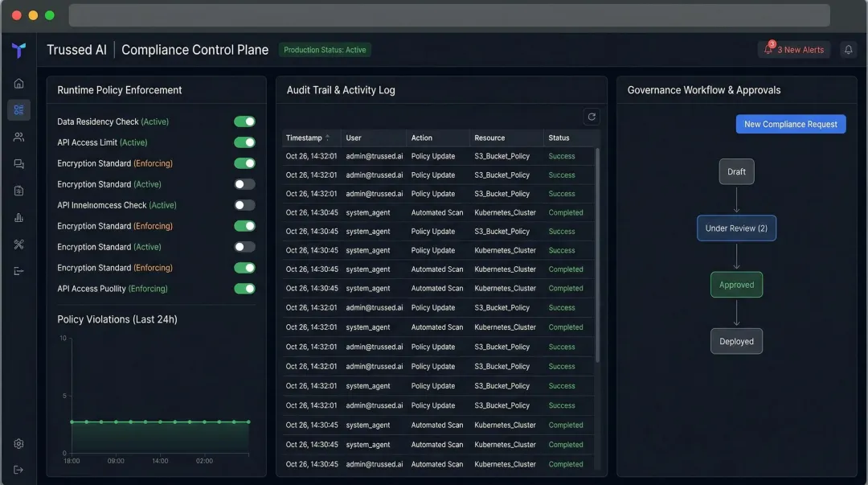Open the Home icon in the sidebar
The height and width of the screenshot is (485, 868).
point(18,82)
